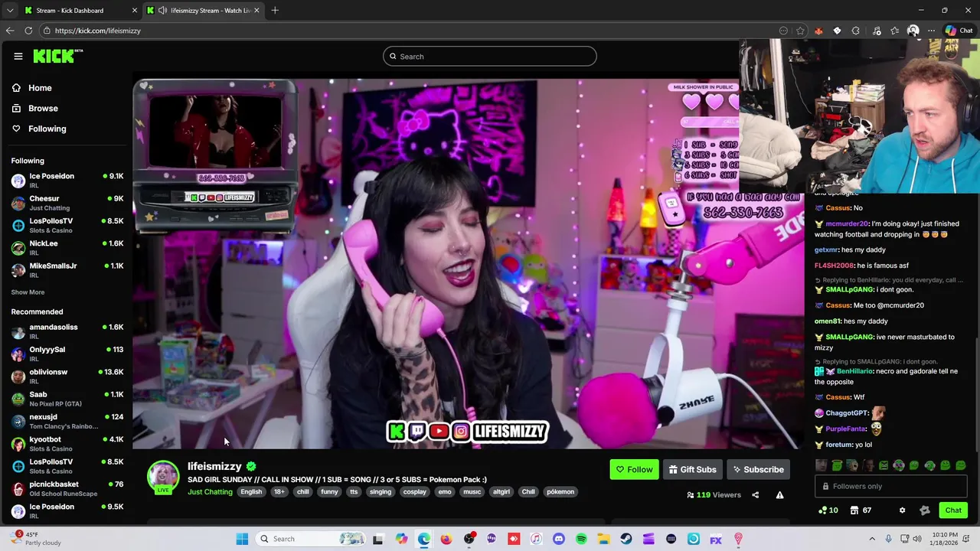
Task: Open Ice Poseidon channel with 9.1K viewers
Action: tap(67, 181)
